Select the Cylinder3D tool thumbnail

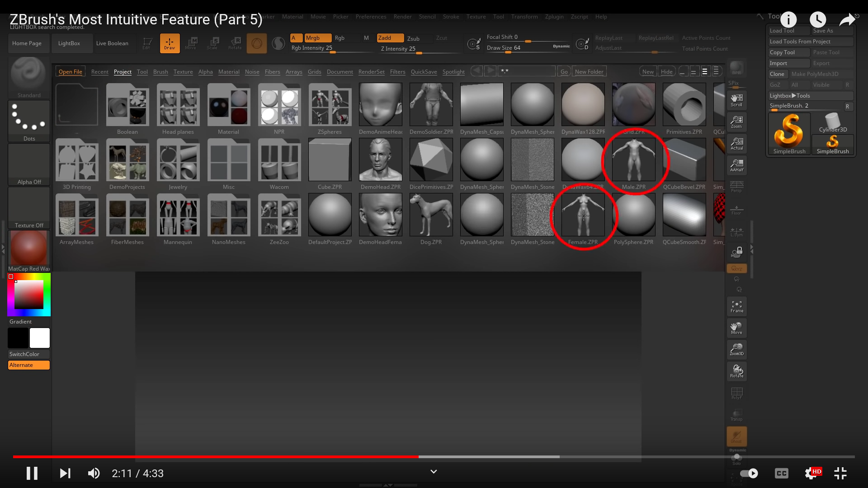[x=833, y=123]
